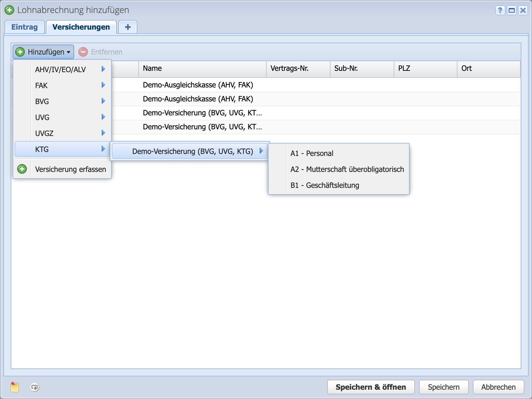532x399 pixels.
Task: Click the Abbrechen button
Action: click(x=498, y=387)
